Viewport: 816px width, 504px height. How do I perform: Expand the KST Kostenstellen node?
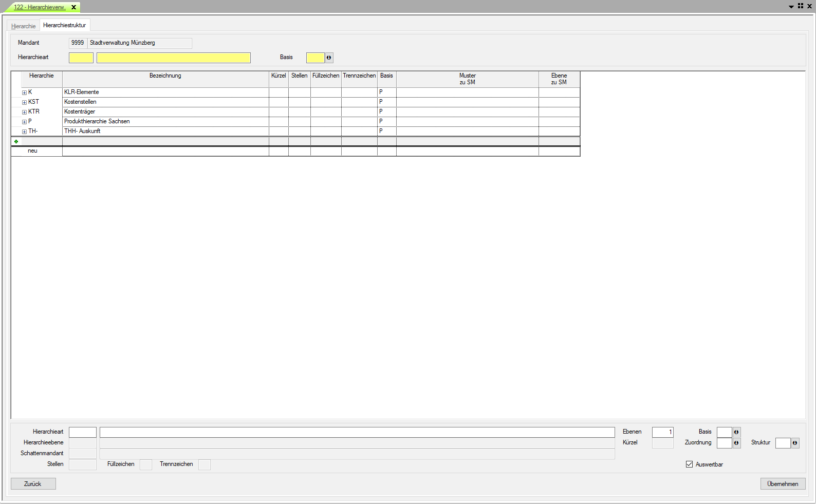click(24, 102)
